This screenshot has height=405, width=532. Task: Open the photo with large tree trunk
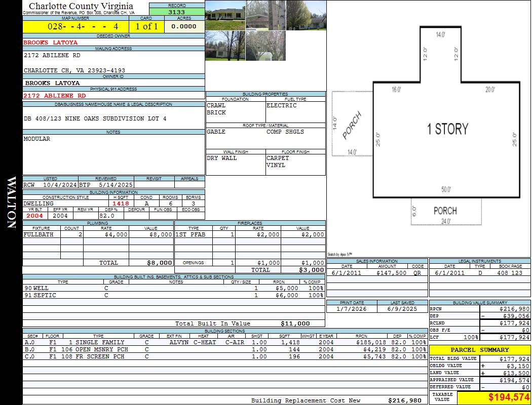tap(265, 15)
